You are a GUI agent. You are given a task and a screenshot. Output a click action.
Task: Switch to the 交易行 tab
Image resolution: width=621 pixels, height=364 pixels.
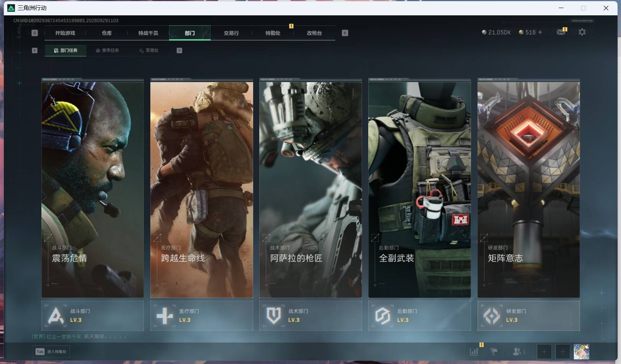click(231, 33)
